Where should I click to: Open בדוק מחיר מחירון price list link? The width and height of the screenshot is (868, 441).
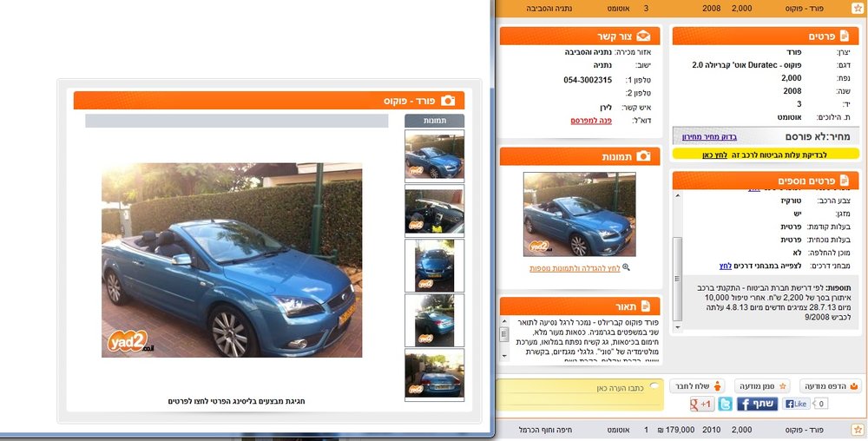pyautogui.click(x=709, y=136)
